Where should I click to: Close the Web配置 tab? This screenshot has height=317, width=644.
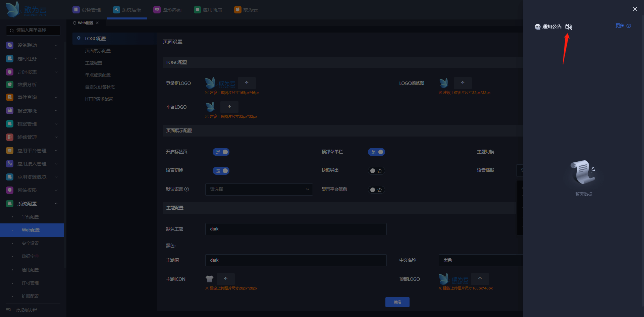coord(97,23)
